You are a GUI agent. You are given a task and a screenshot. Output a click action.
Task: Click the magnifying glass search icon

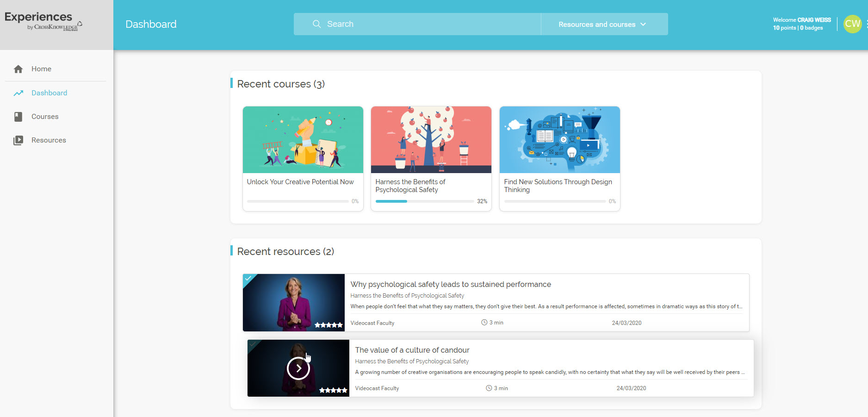coord(316,24)
